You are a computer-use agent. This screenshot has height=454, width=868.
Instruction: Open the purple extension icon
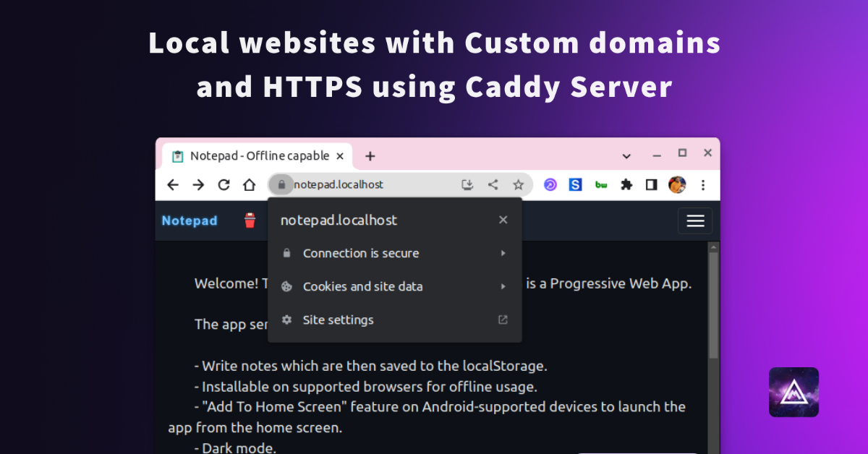550,184
